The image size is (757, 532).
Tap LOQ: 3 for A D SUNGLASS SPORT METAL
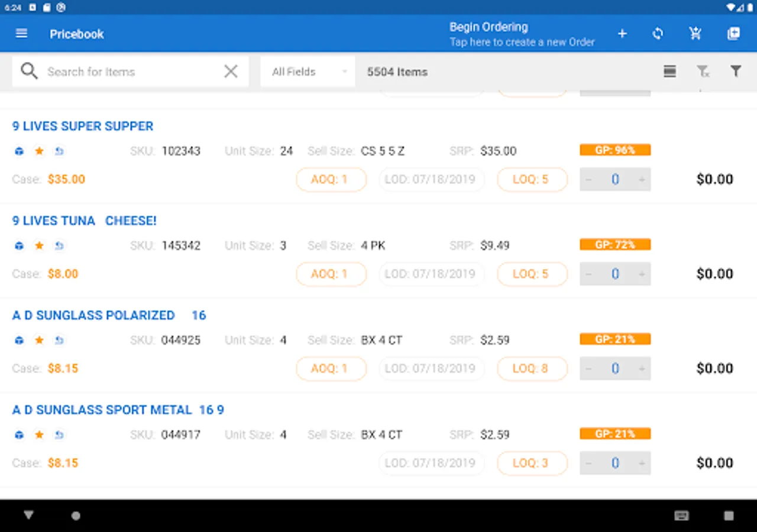(532, 463)
